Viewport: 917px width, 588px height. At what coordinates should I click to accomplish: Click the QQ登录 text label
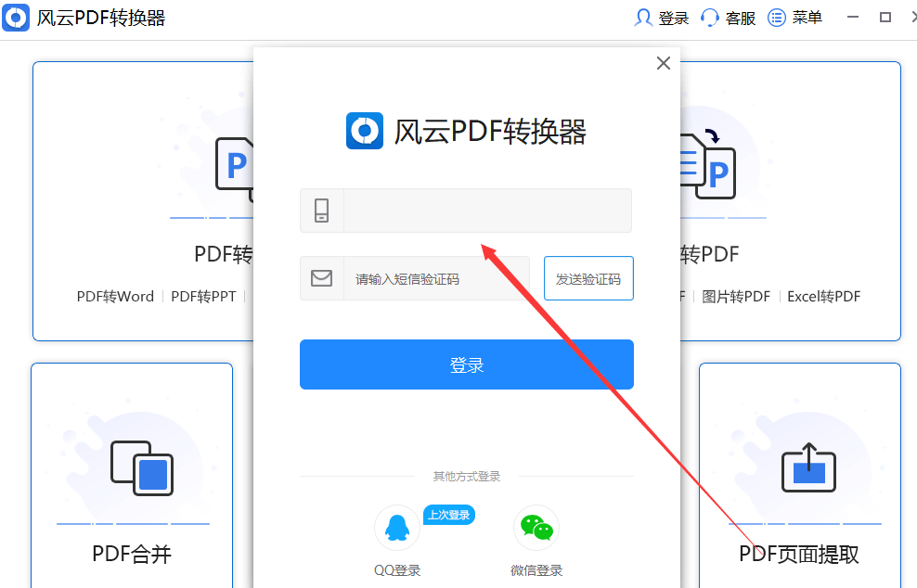397,570
